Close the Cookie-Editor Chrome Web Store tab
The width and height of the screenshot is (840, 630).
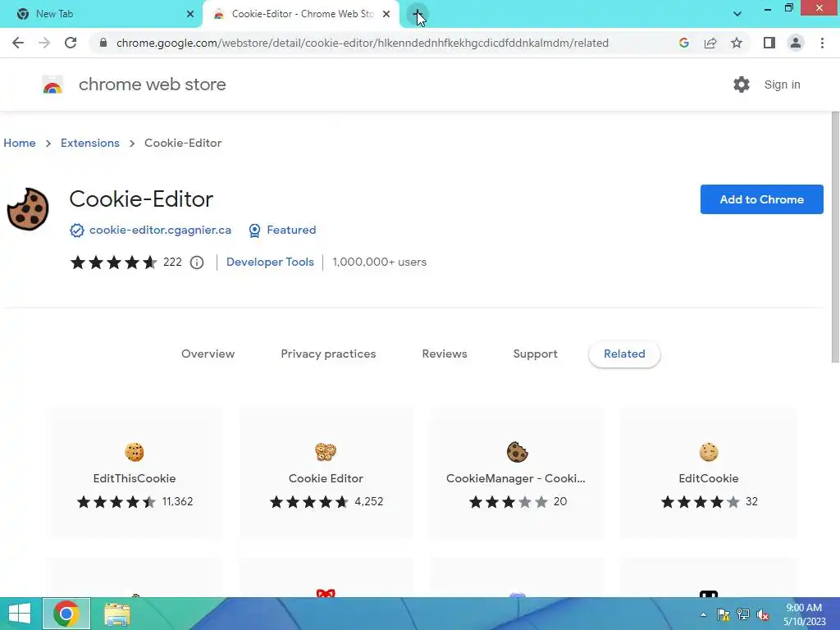(386, 15)
